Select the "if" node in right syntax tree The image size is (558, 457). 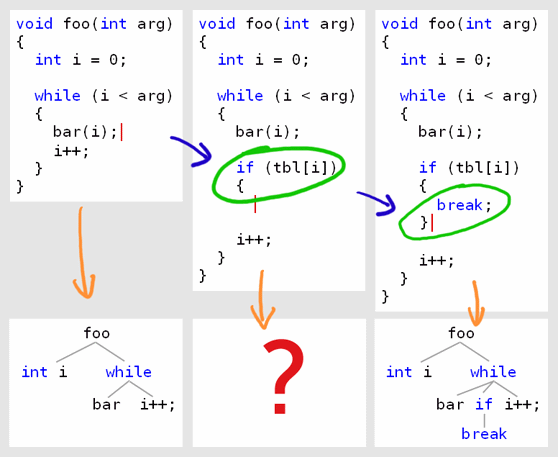[x=484, y=404]
